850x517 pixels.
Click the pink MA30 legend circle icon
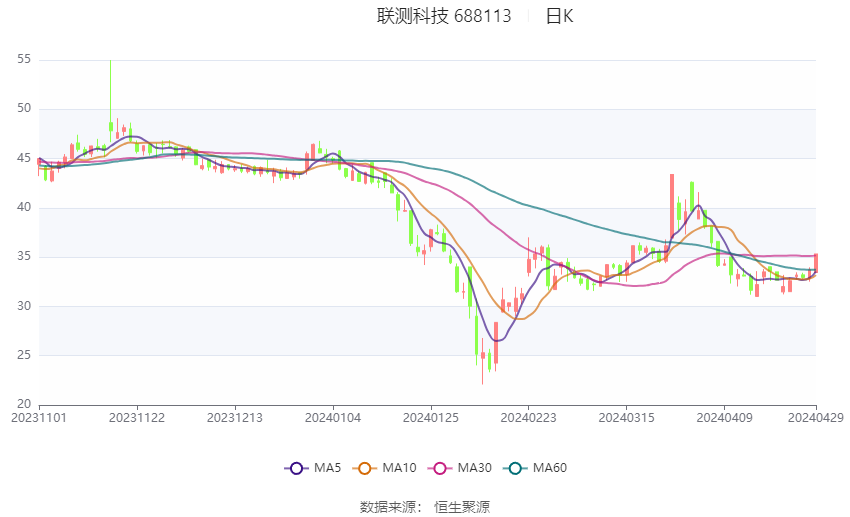(439, 468)
